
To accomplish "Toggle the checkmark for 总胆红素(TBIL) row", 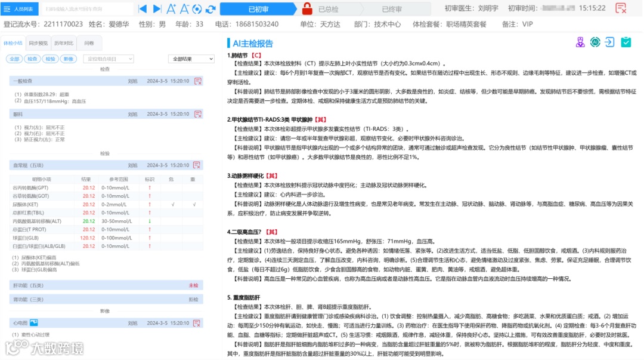I will (173, 213).
